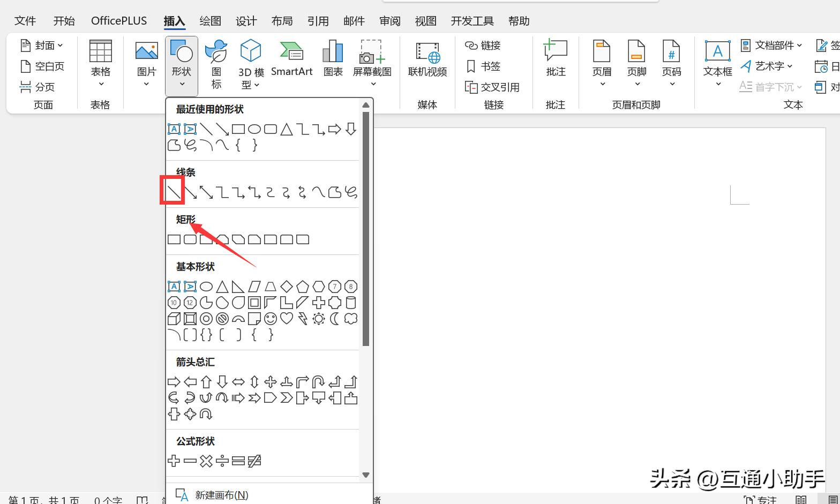Choose the plus sign formula shape
The width and height of the screenshot is (840, 504).
click(x=174, y=461)
